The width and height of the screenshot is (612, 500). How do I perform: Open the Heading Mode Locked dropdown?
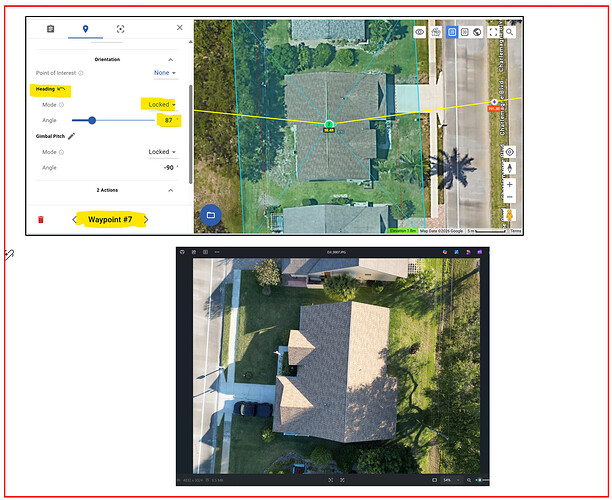click(160, 104)
